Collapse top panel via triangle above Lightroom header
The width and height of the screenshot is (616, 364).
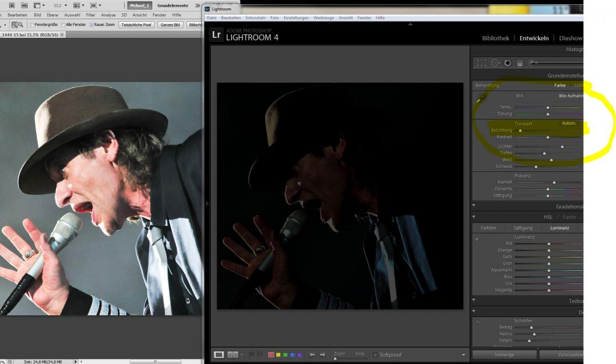coord(410,25)
